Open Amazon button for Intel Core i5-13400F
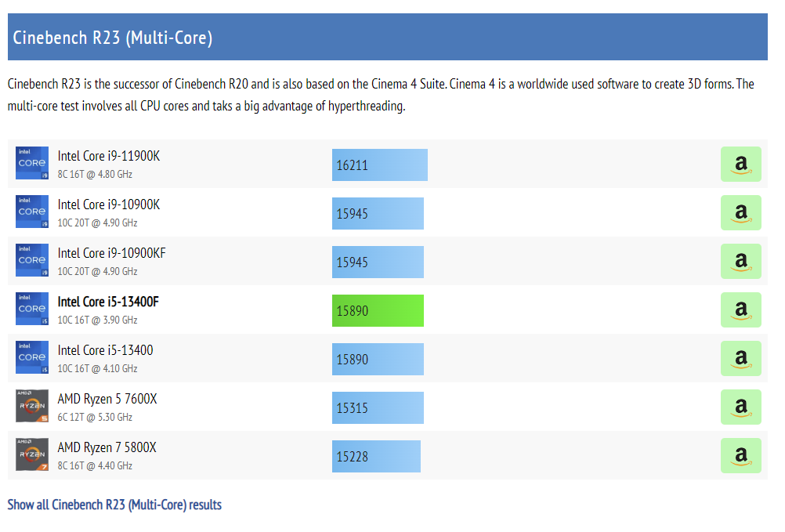This screenshot has height=532, width=785. point(740,309)
